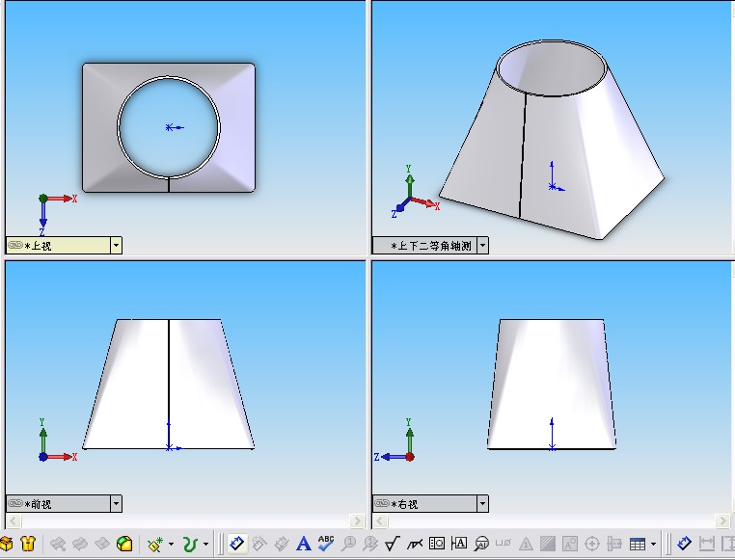Click the grayed autodimension icon before letter A
Image resolution: width=735 pixels, height=560 pixels.
click(x=282, y=544)
